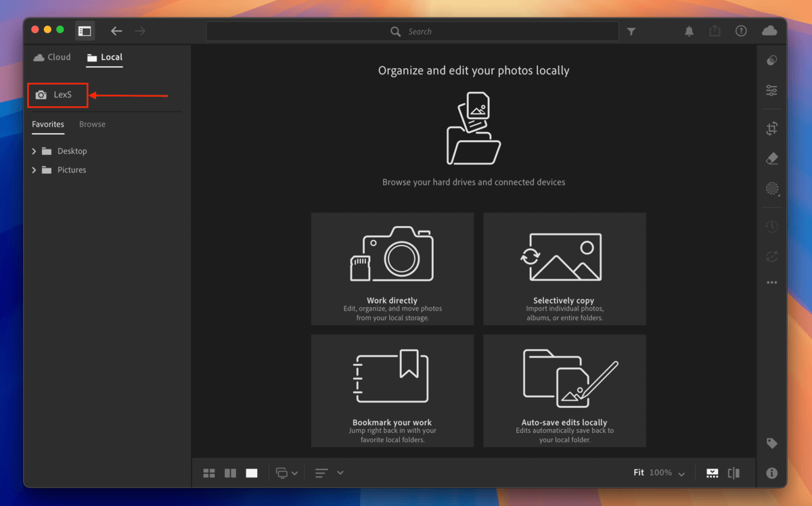Open the Versions history clock icon

coord(771,227)
